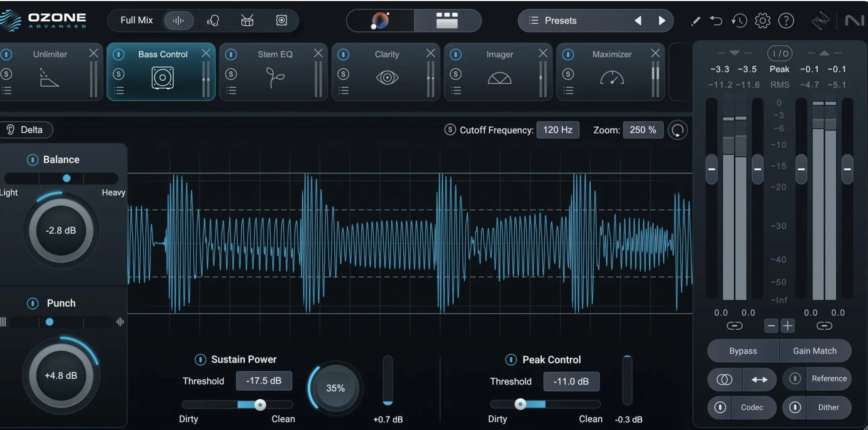Open the settings gear icon
This screenshot has height=430, width=868.
click(762, 21)
